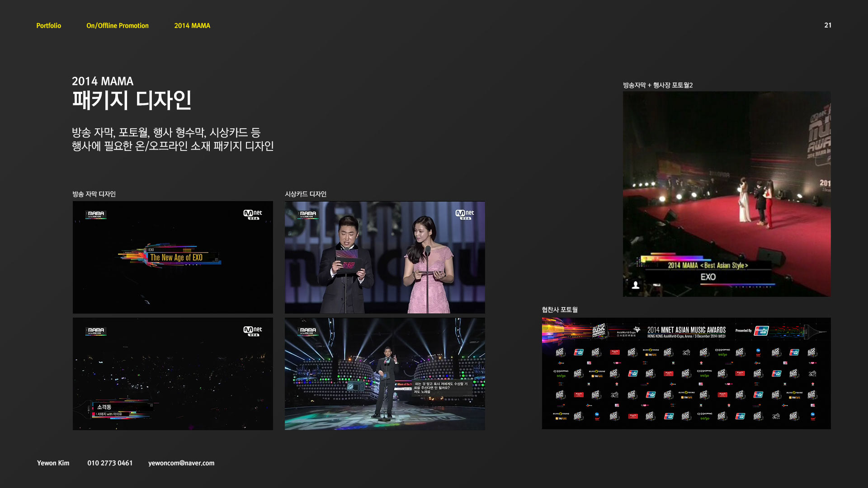868x488 pixels.
Task: Open the stage speaker with subtitles thumbnail
Action: point(385,374)
